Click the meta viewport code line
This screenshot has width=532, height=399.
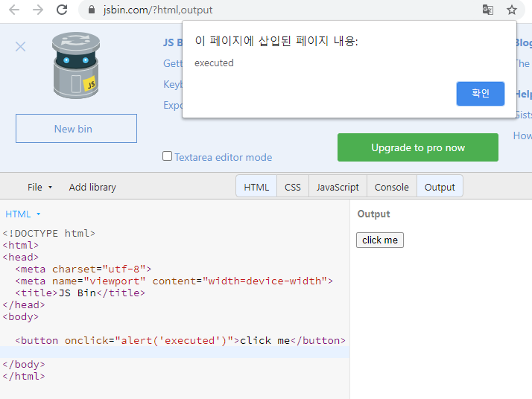174,281
